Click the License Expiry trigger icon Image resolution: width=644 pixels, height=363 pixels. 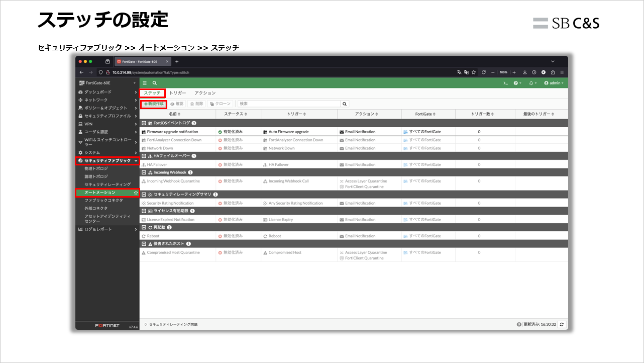(x=265, y=220)
